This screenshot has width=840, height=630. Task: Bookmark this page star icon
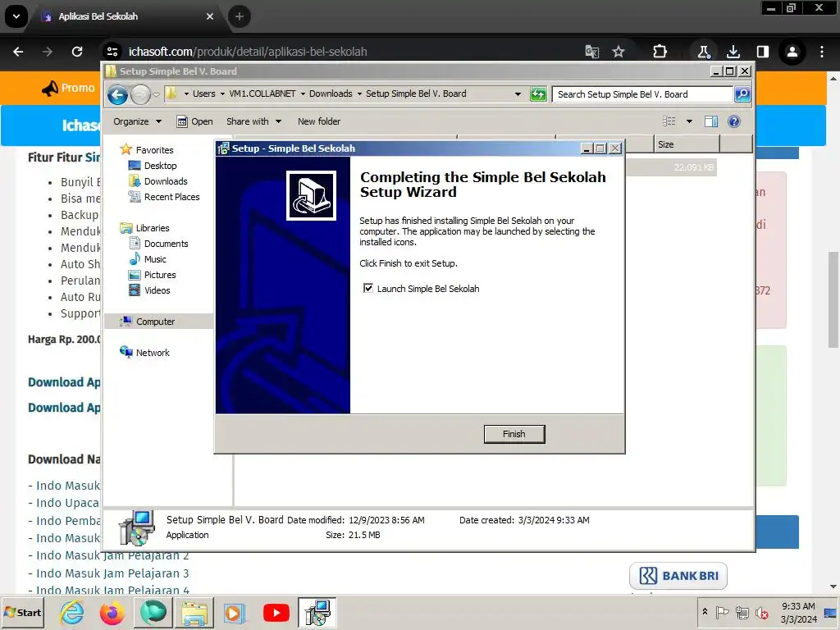coord(619,52)
